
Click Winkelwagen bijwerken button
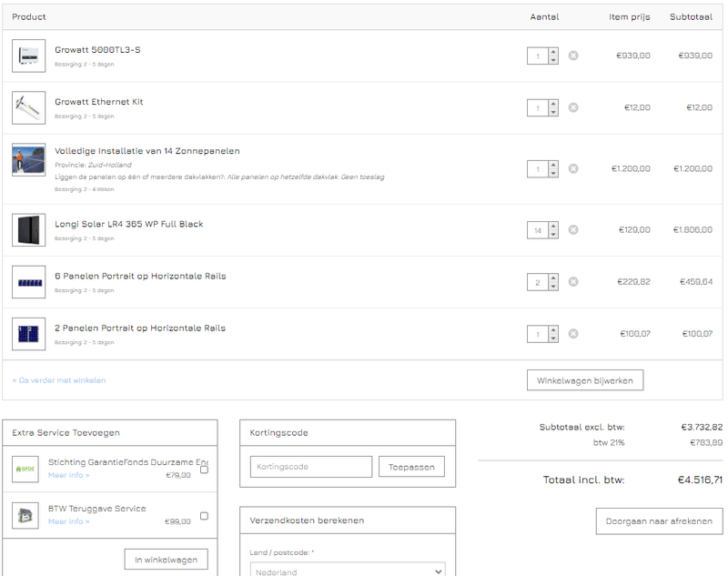click(584, 379)
